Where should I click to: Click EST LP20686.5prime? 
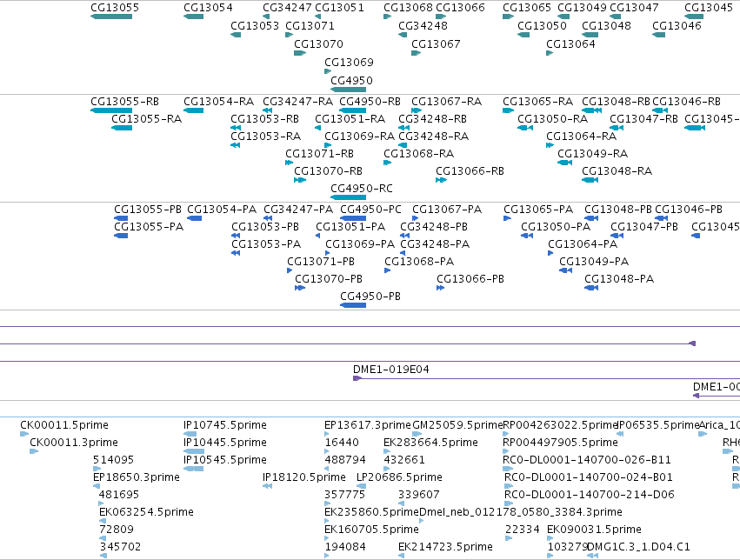399,477
